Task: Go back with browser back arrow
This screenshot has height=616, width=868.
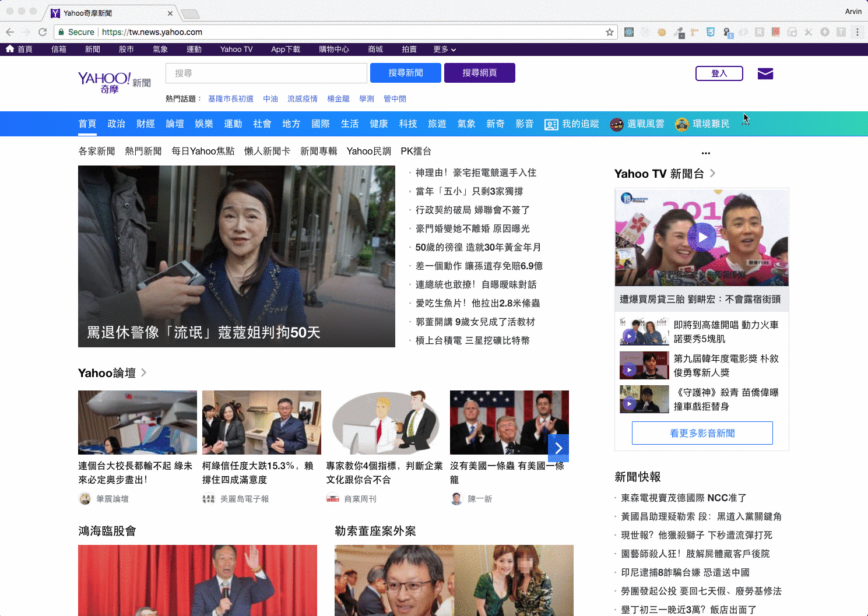Action: pos(10,32)
